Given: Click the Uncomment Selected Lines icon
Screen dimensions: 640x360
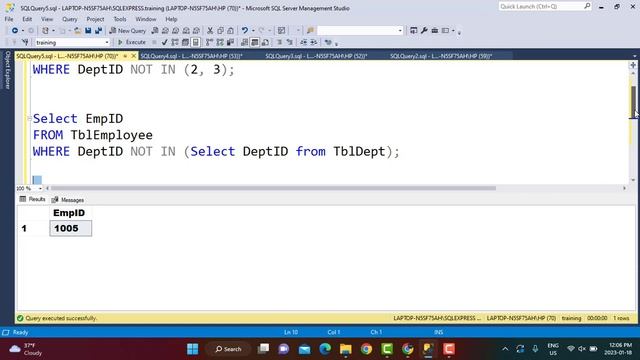Looking at the screenshot, I should click(x=290, y=42).
